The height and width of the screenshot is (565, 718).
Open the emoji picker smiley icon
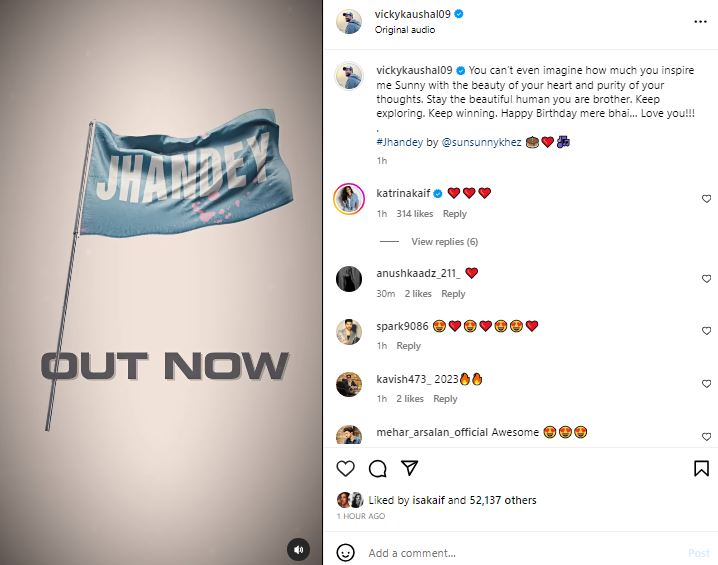pyautogui.click(x=345, y=552)
